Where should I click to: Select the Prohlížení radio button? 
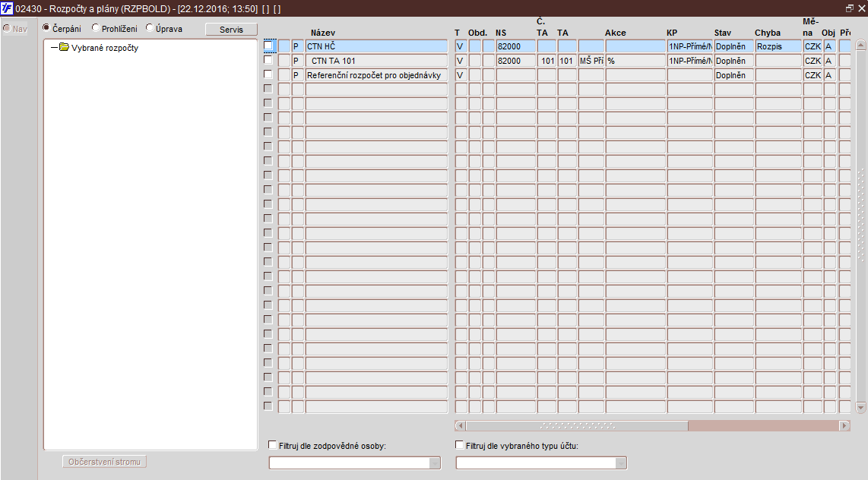[96, 27]
